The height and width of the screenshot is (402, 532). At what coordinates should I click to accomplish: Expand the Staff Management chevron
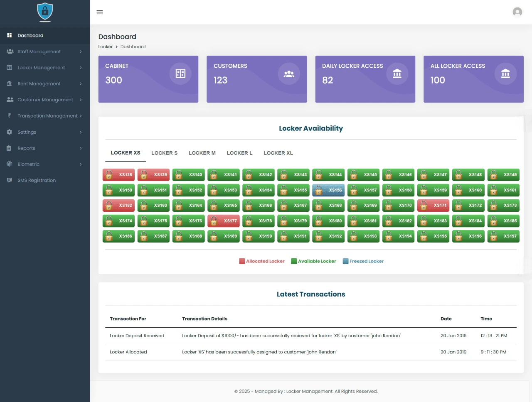[x=81, y=51]
